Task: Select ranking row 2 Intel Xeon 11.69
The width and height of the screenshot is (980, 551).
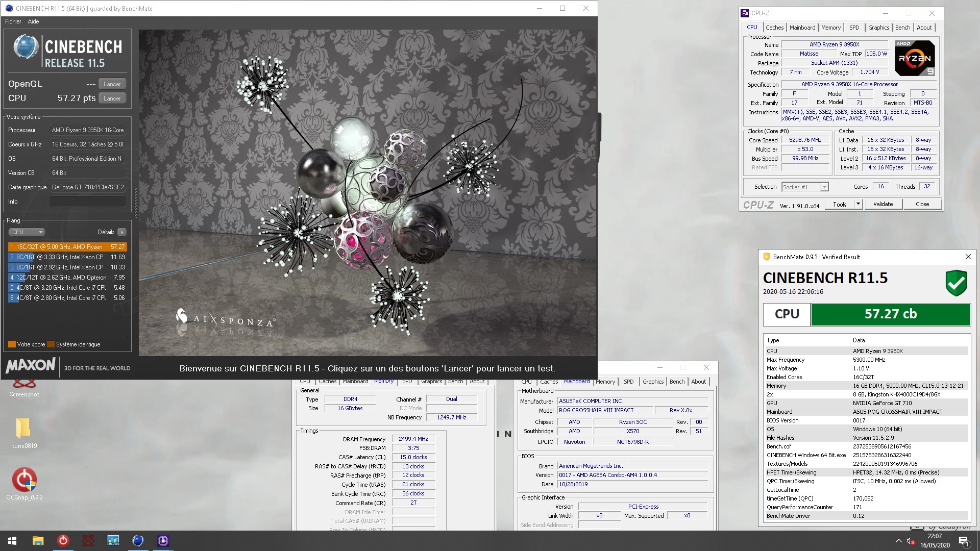Action: pyautogui.click(x=67, y=257)
